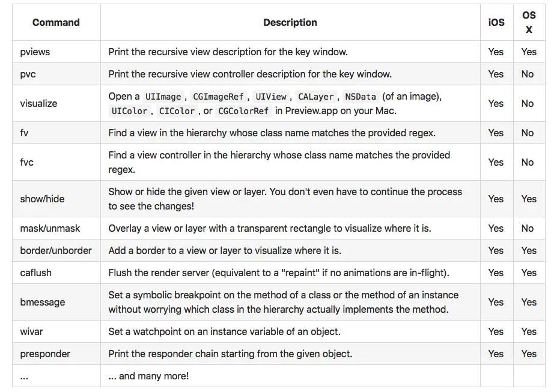Image resolution: width=554 pixels, height=392 pixels.
Task: Click the fvc command entry
Action: 26,162
